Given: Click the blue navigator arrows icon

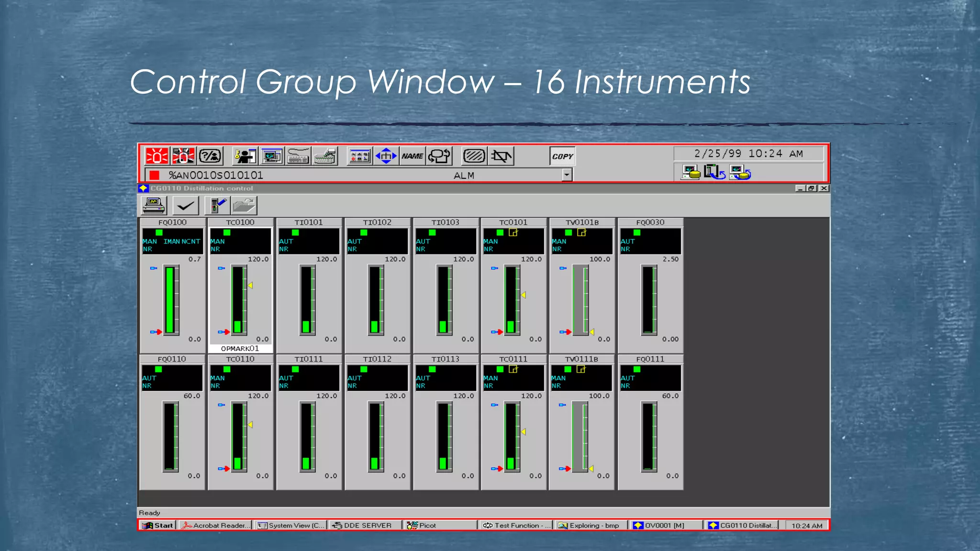Looking at the screenshot, I should pyautogui.click(x=386, y=156).
